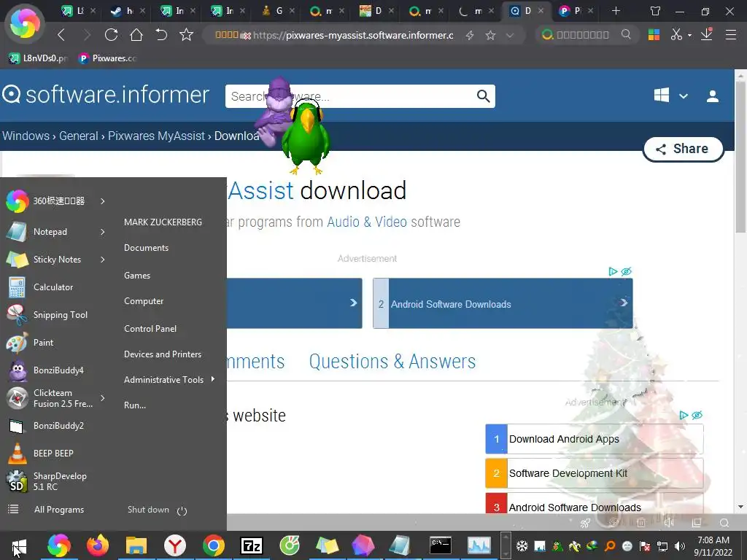Open Control Panel from Start menu
The width and height of the screenshot is (747, 560).
click(x=150, y=329)
